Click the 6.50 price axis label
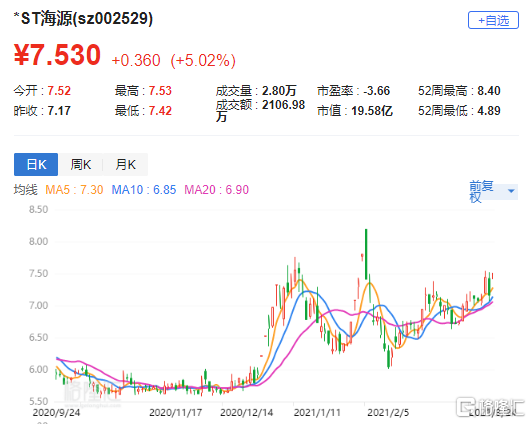 click(x=38, y=337)
